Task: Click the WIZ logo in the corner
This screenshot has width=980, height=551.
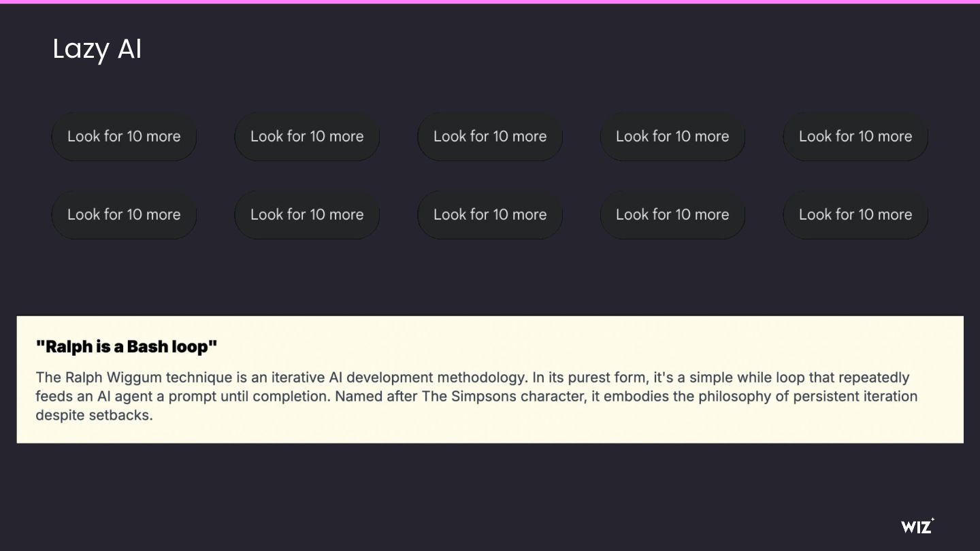Action: tap(917, 526)
